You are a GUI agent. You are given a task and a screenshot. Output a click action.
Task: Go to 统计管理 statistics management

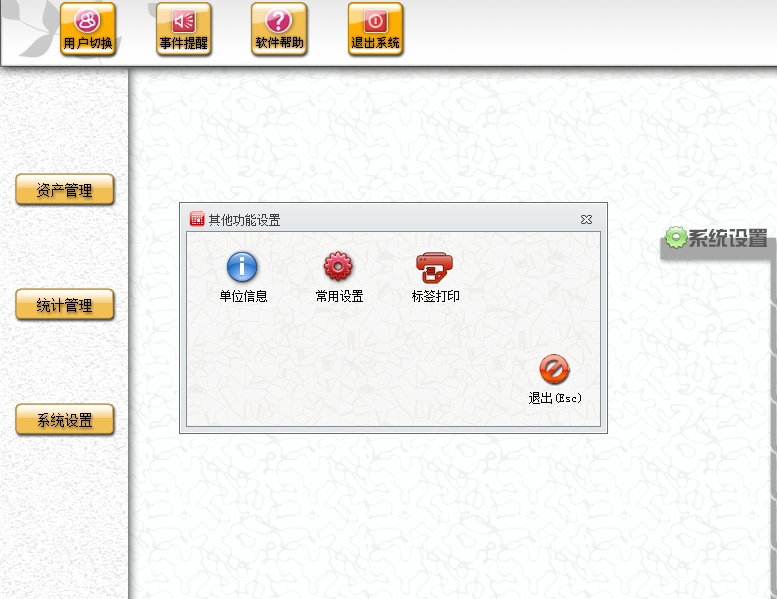click(65, 305)
